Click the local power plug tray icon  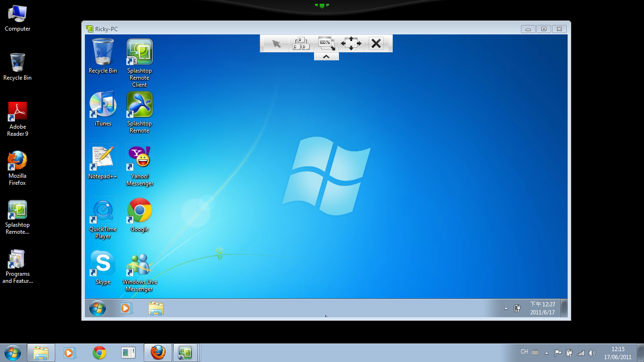tap(569, 353)
